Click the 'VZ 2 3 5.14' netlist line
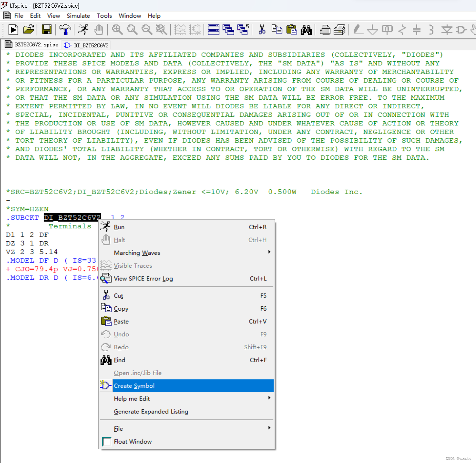 click(32, 252)
